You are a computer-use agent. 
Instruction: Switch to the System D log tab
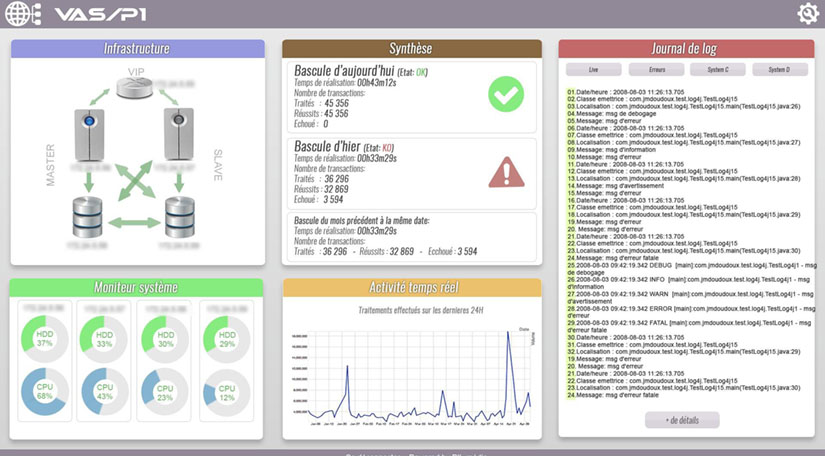pos(780,69)
